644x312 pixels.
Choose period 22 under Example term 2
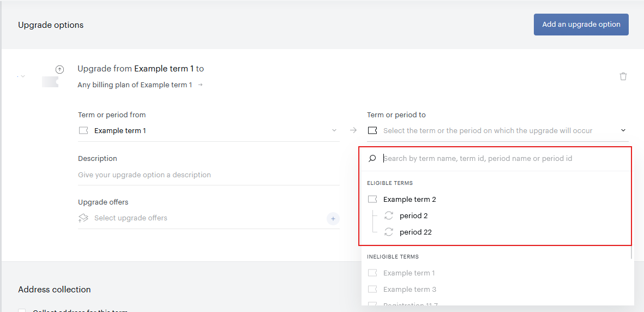coord(416,232)
